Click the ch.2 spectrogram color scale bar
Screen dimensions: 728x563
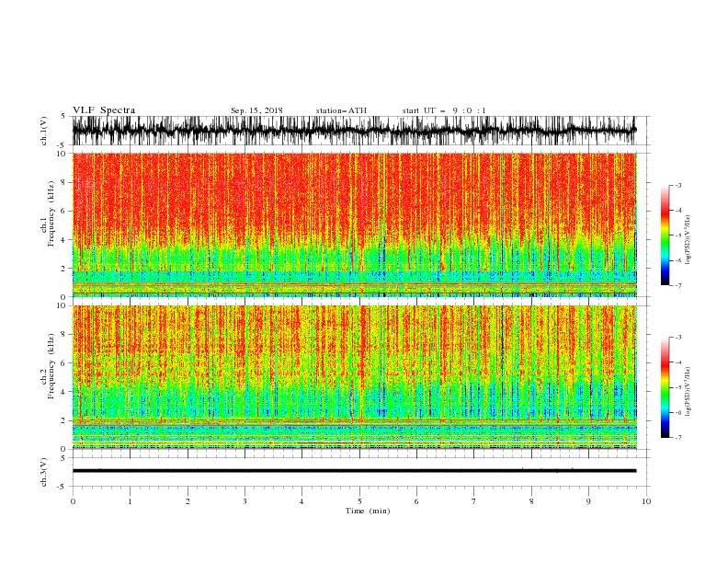point(665,387)
